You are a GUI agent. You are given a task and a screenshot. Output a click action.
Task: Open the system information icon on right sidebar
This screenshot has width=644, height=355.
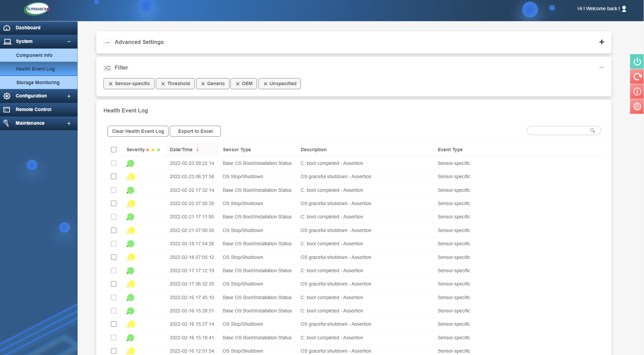[x=637, y=91]
